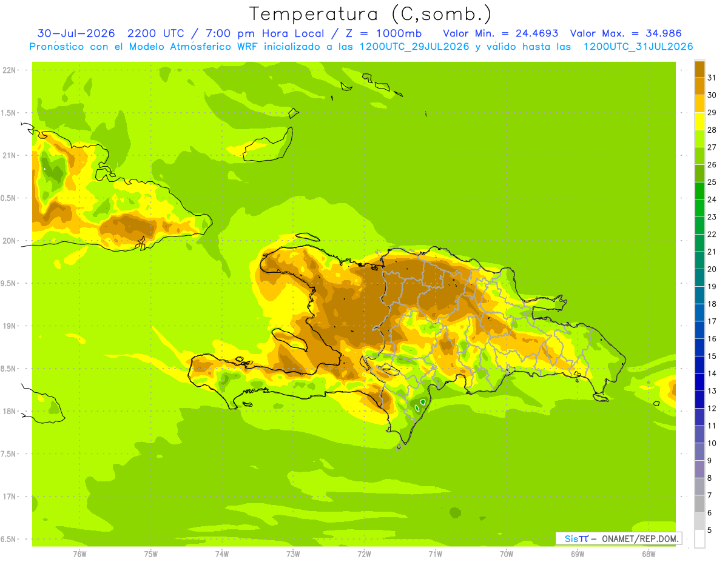The height and width of the screenshot is (562, 728).
Task: Click the title "Temperatura (C,somb.)"
Action: (x=370, y=14)
